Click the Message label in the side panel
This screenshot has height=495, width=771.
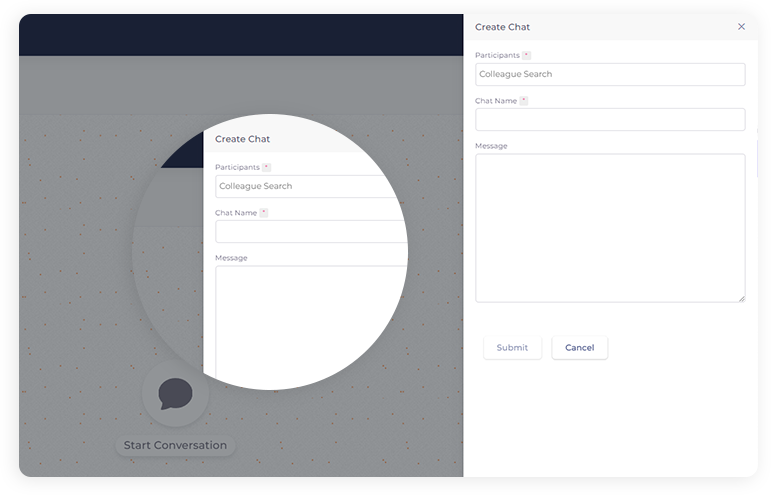[x=491, y=146]
